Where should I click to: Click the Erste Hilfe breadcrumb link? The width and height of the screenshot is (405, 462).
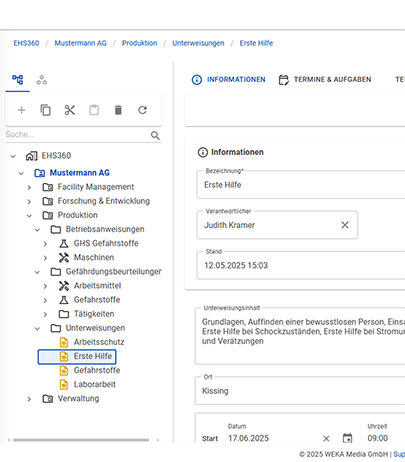point(256,43)
